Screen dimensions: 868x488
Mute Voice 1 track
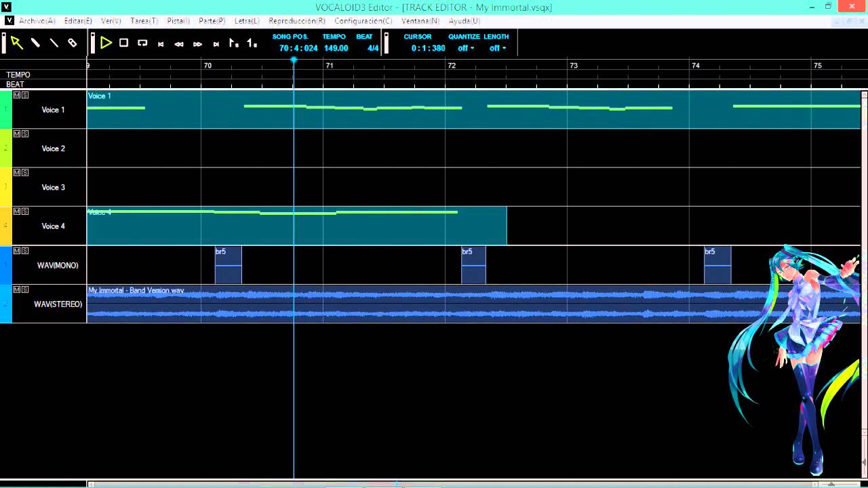click(17, 95)
